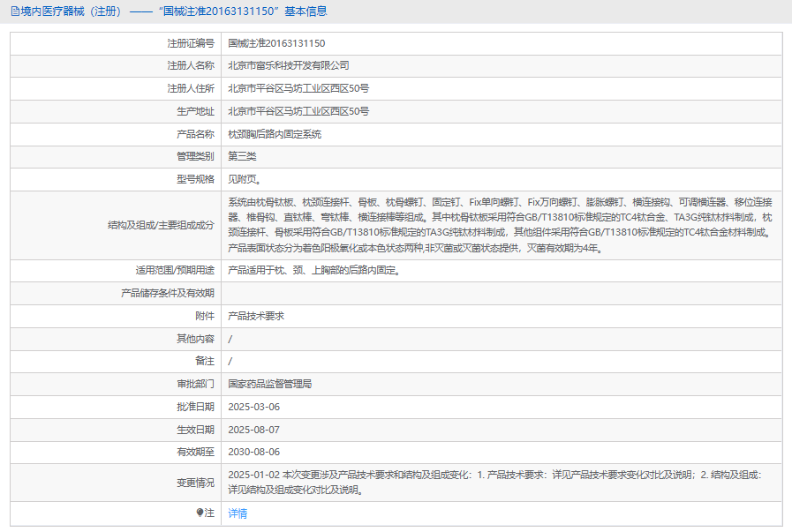The image size is (792, 532).
Task: Click 产品技术要求 in the 附件 row
Action: coord(255,316)
